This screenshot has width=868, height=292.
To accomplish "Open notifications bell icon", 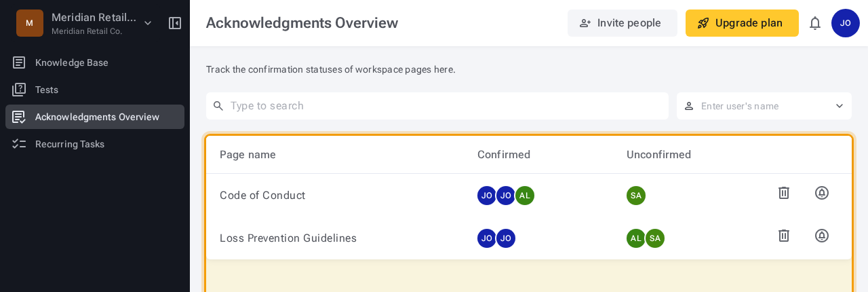I will tap(815, 23).
